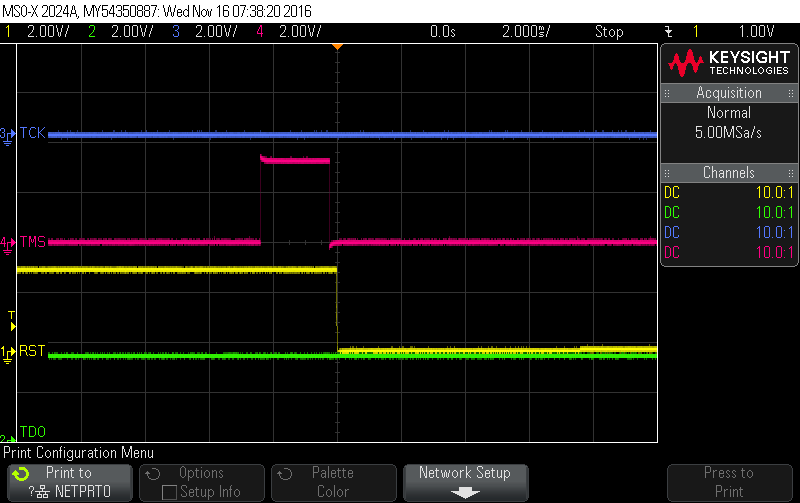The image size is (800, 503).
Task: Open the Palette Color softkey
Action: pyautogui.click(x=334, y=483)
